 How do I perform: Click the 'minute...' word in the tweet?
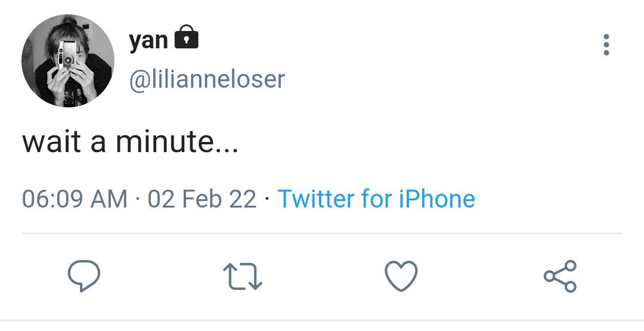177,141
